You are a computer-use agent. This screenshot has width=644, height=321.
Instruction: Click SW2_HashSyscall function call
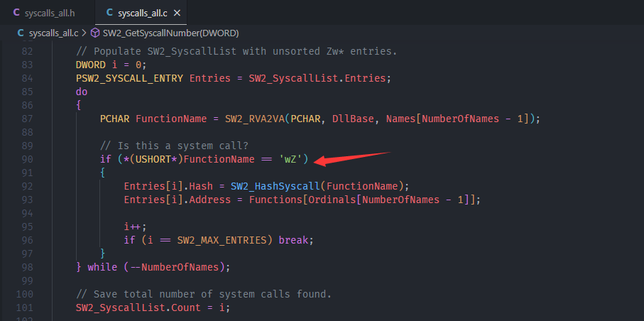tap(275, 186)
